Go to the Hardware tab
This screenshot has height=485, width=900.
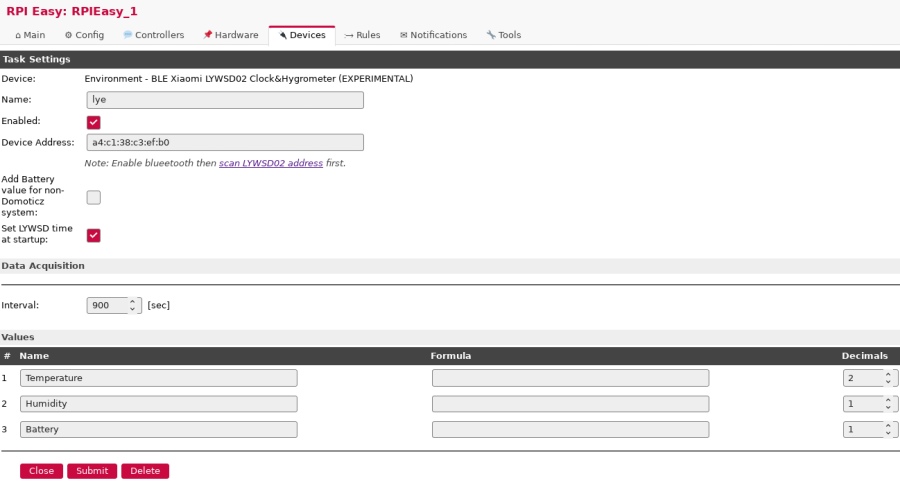(x=230, y=35)
